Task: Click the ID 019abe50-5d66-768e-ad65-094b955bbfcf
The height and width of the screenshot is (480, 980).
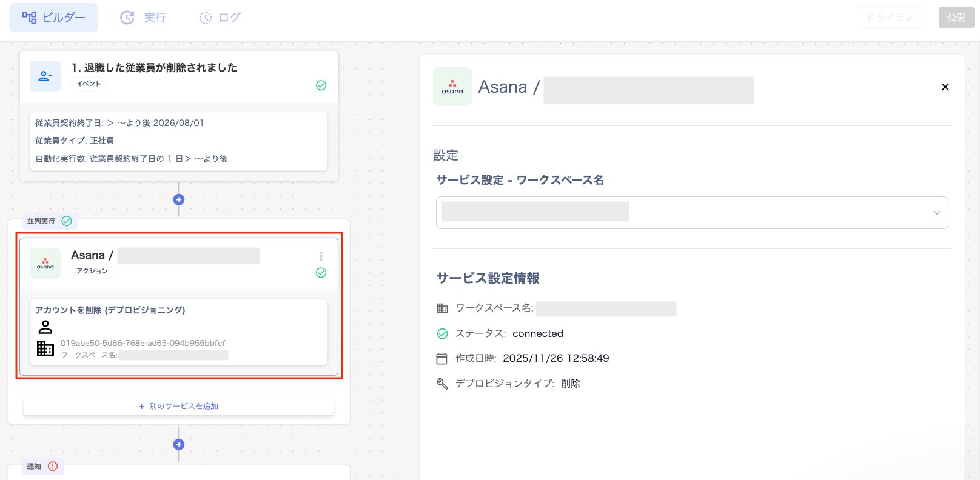Action: (x=143, y=343)
